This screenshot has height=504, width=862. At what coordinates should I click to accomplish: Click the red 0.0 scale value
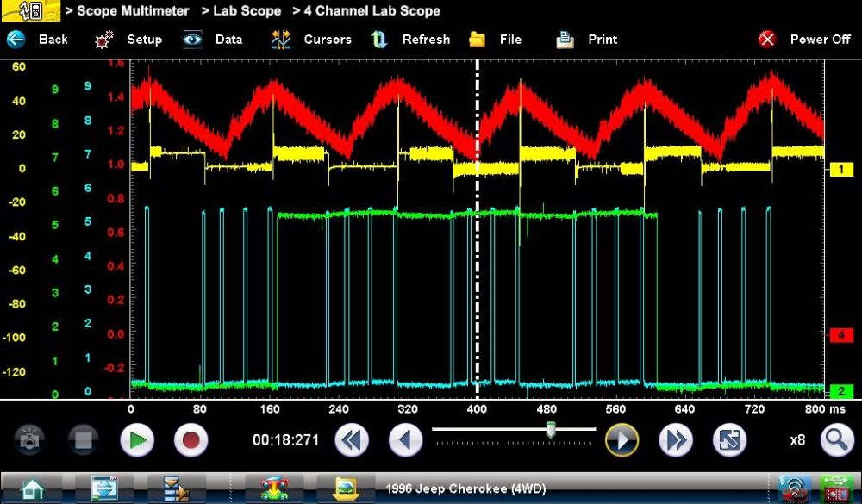(x=116, y=333)
